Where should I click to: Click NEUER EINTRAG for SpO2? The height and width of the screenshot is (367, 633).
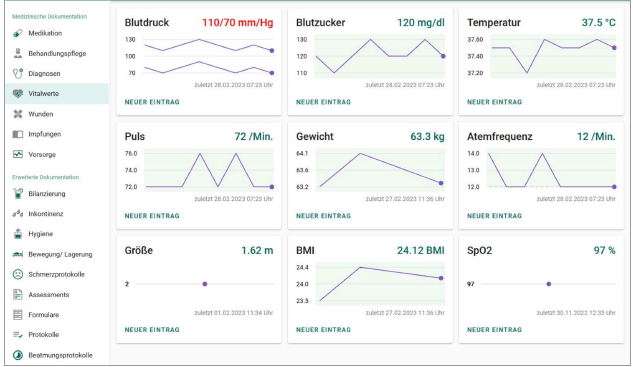(495, 330)
